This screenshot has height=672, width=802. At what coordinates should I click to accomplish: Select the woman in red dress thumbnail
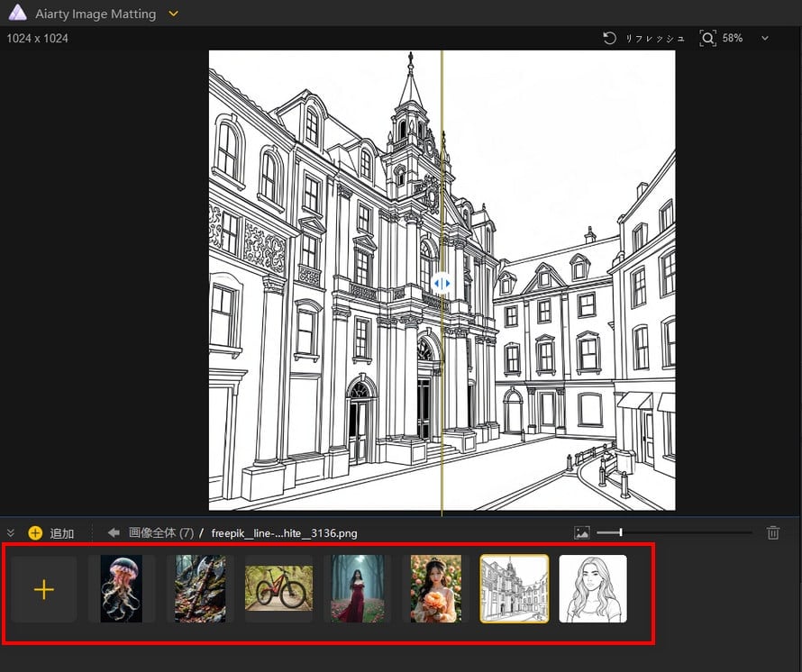357,589
